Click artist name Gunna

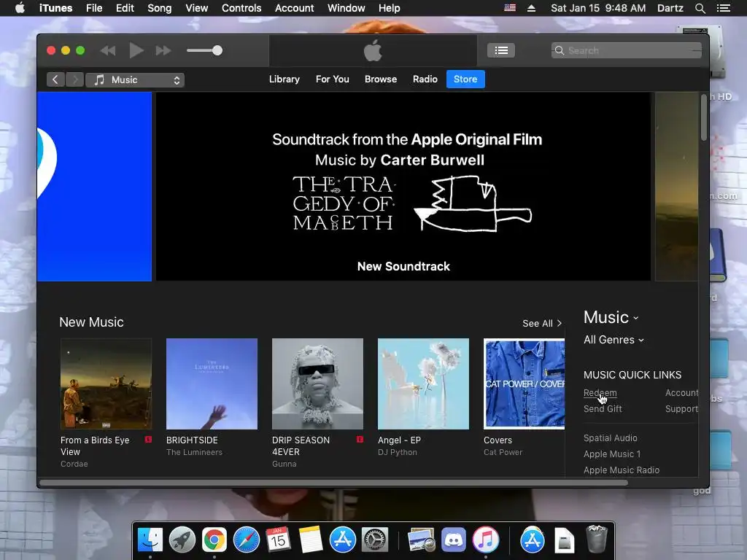(x=285, y=464)
